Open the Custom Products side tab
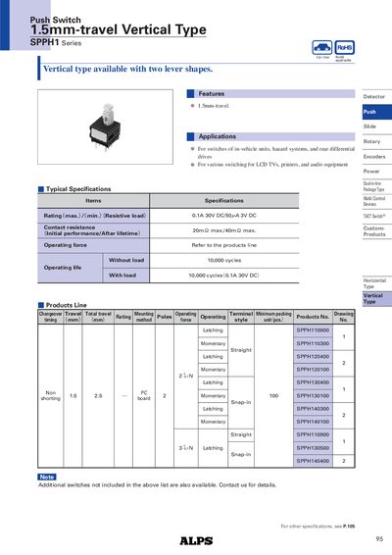The image size is (392, 555). pyautogui.click(x=376, y=231)
